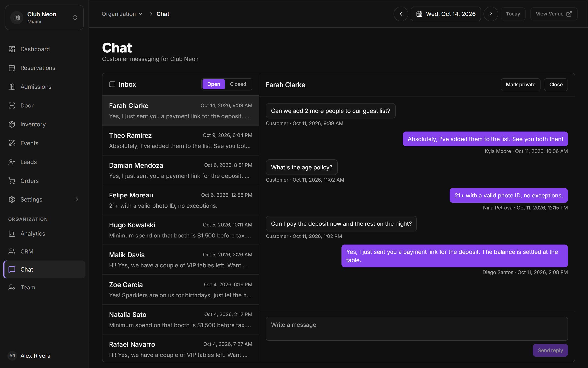Click the Club Neon building icon
588x368 pixels.
pyautogui.click(x=17, y=18)
